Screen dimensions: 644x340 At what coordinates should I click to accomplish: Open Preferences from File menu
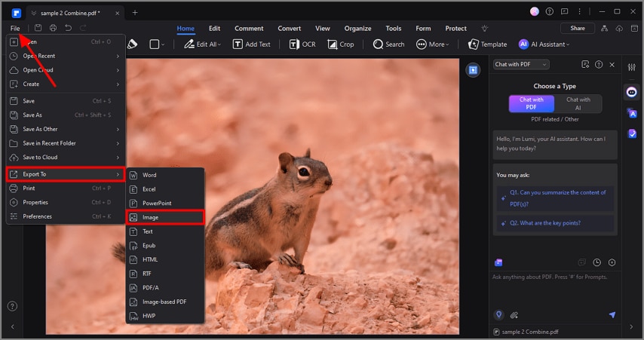pos(66,216)
